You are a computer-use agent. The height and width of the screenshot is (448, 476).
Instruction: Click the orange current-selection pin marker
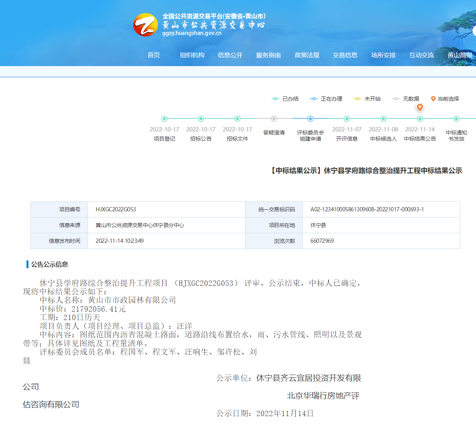coord(420,108)
